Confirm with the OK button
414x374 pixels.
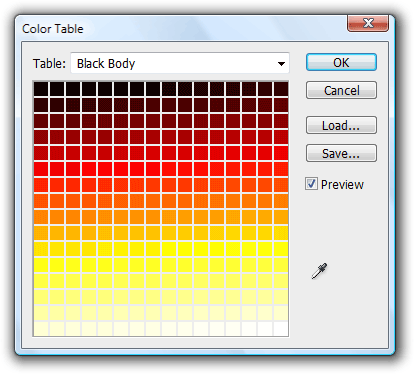(341, 62)
